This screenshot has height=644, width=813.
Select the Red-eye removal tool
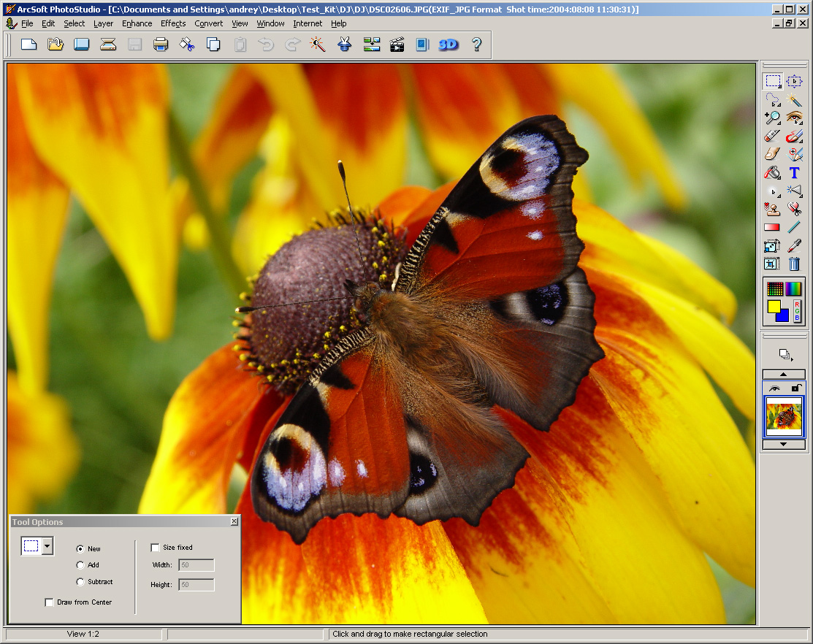pos(794,118)
